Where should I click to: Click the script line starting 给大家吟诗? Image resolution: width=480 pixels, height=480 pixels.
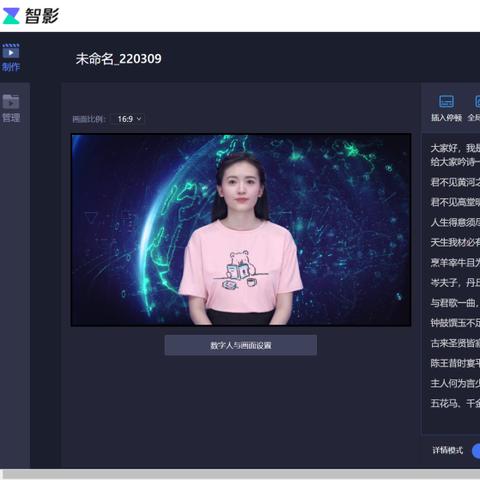pos(455,162)
